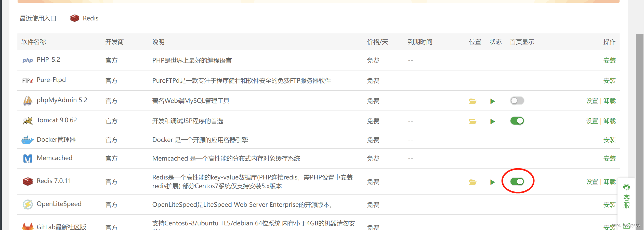Viewport: 644px width, 230px height.
Task: Open the Tomcat folder location icon
Action: click(472, 121)
